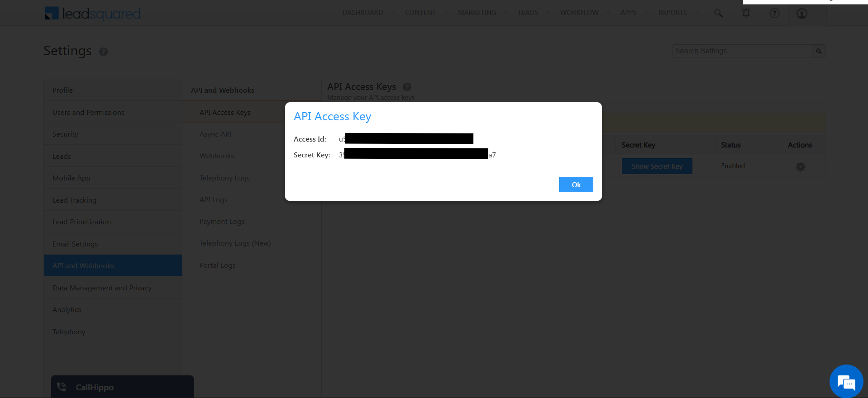Click the gear icon in the Actions column

point(801,167)
